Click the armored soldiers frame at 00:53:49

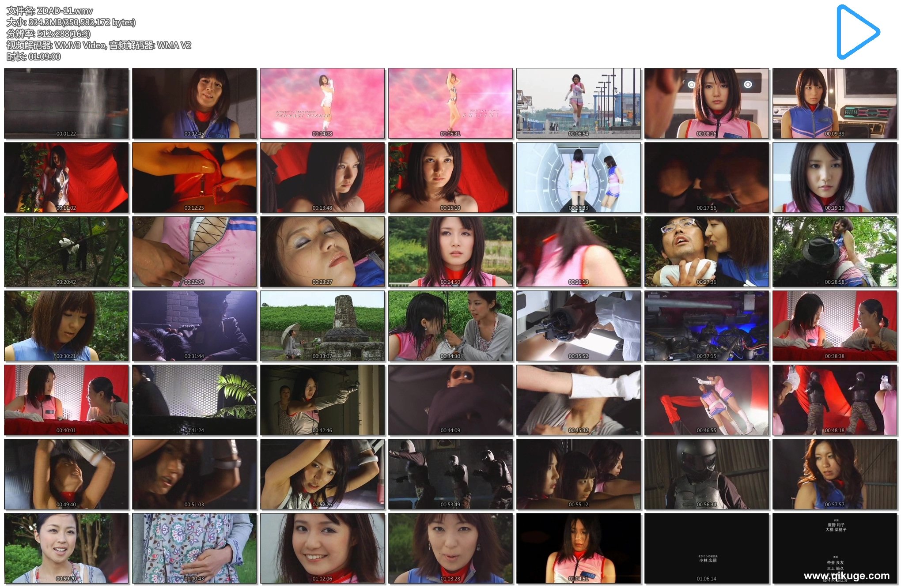450,474
